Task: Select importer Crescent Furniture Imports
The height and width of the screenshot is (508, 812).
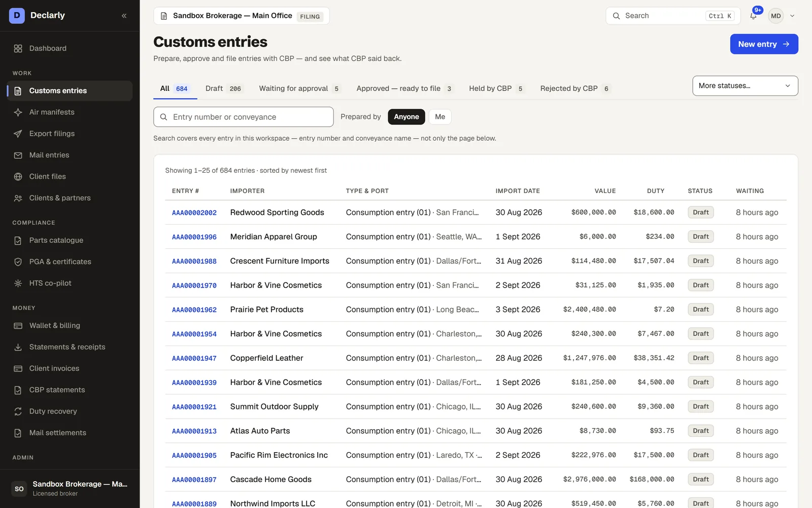Action: (280, 261)
